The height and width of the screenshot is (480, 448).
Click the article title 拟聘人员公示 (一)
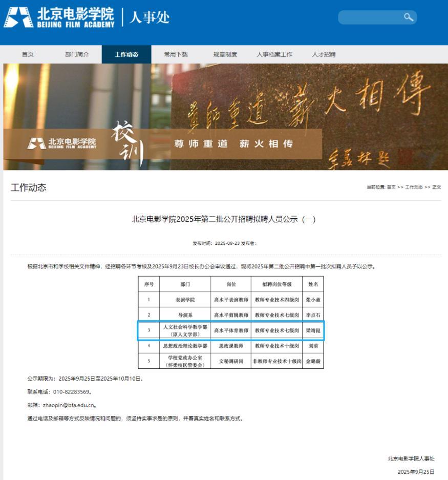(x=224, y=219)
